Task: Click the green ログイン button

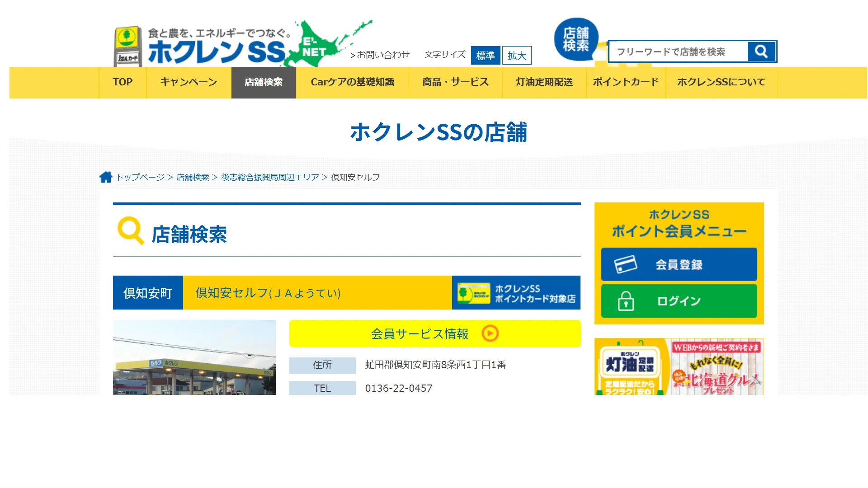Action: 679,301
